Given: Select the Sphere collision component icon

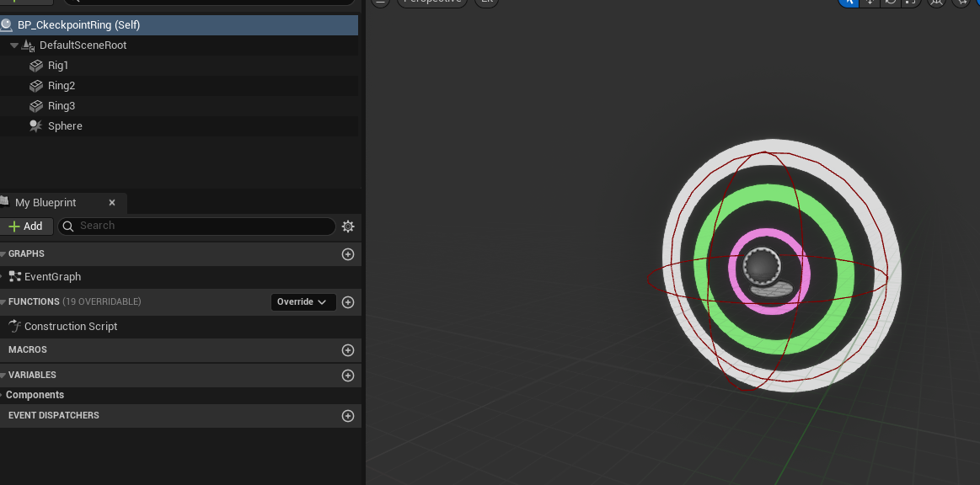Looking at the screenshot, I should pyautogui.click(x=35, y=126).
